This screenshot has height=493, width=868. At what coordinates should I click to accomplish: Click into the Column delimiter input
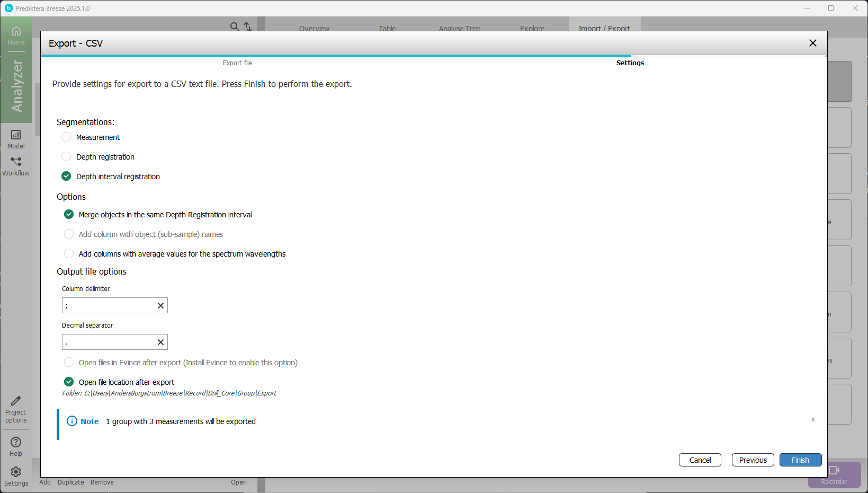(109, 305)
